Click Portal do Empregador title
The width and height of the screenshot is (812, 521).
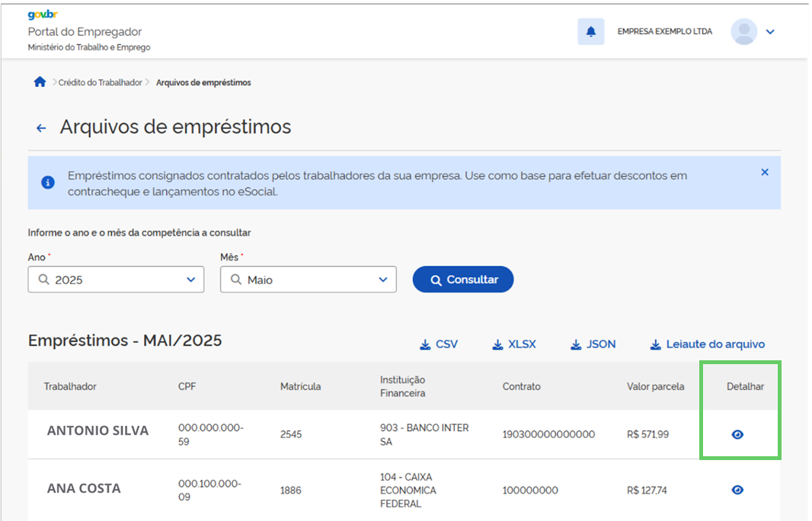pos(85,31)
